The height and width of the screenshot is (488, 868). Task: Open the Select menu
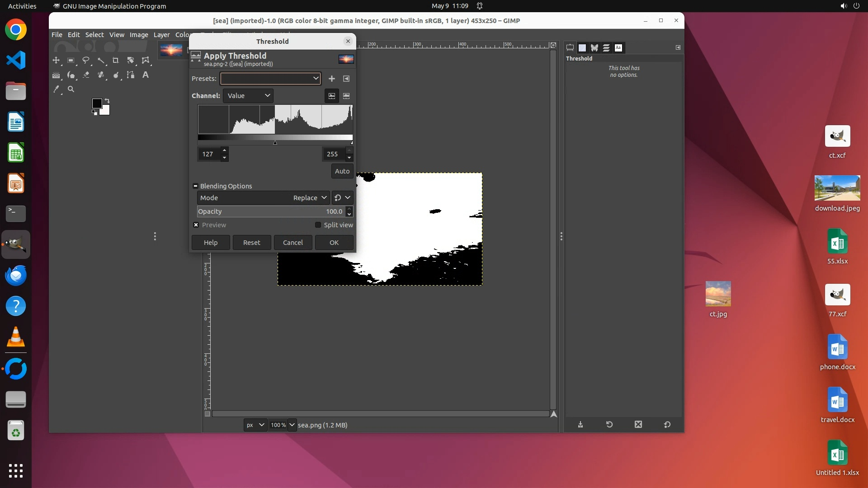click(94, 35)
